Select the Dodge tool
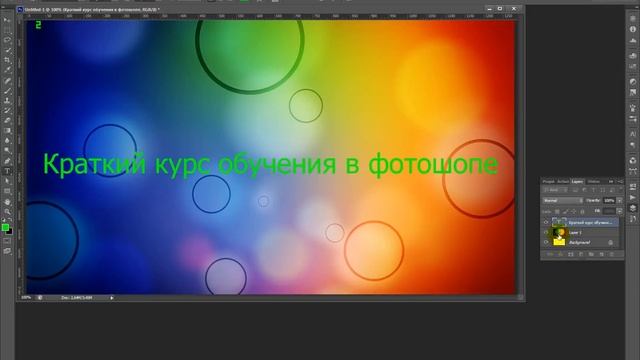Viewport: 640px width, 360px height. (7, 151)
